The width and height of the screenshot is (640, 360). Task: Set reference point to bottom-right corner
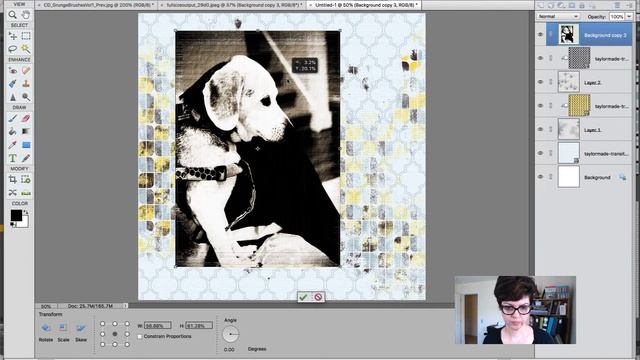(127, 344)
